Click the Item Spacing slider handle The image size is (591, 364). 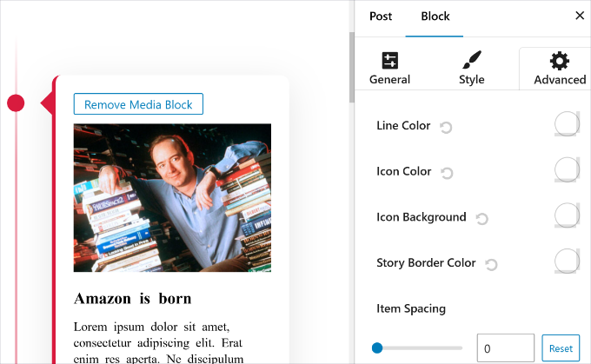(x=377, y=348)
